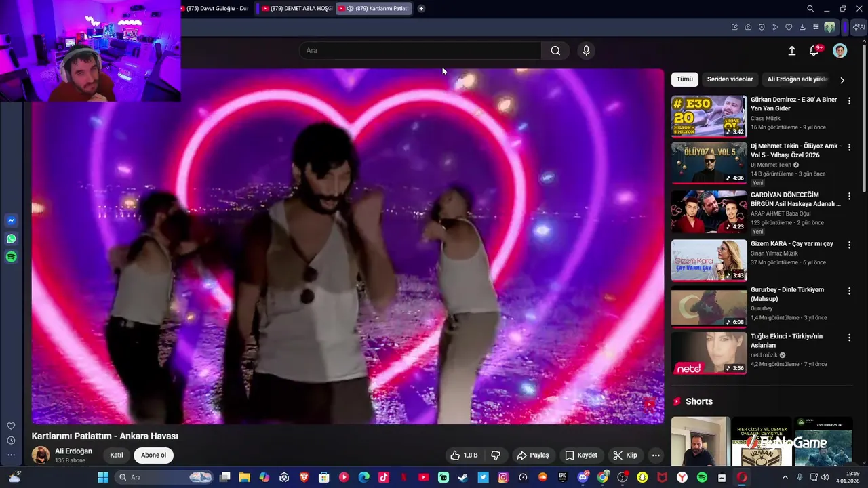The image size is (868, 488).
Task: Click the YouTube search magnifier button
Action: tap(555, 50)
